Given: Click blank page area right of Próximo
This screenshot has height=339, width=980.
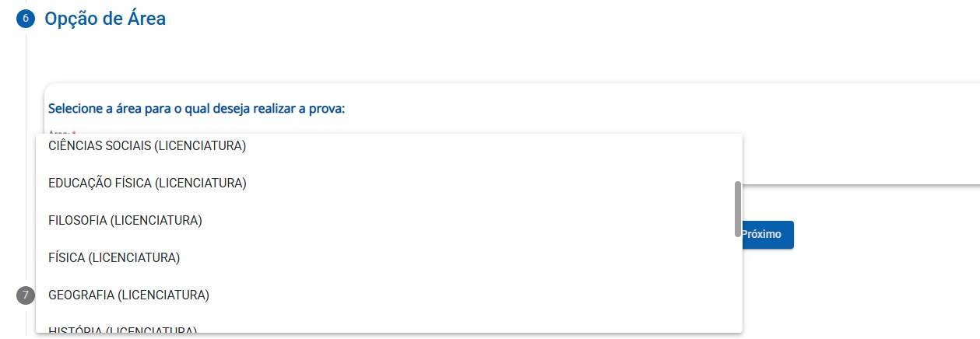Looking at the screenshot, I should coord(887,235).
